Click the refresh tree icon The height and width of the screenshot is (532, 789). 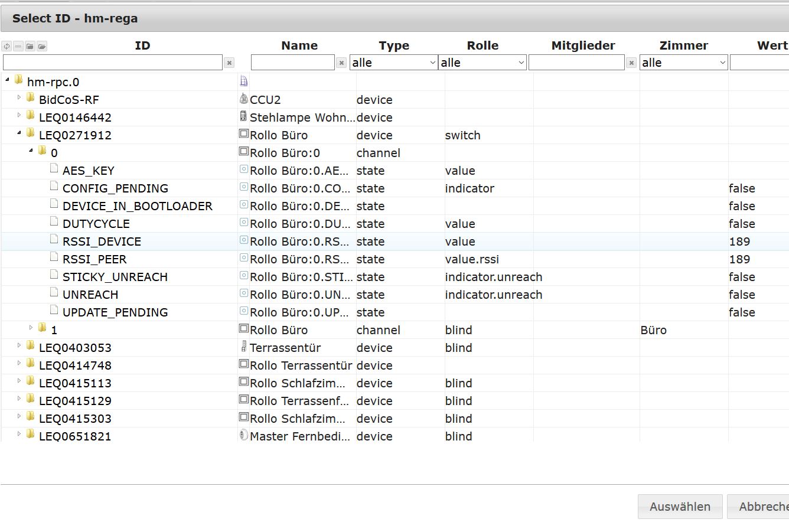coord(6,46)
